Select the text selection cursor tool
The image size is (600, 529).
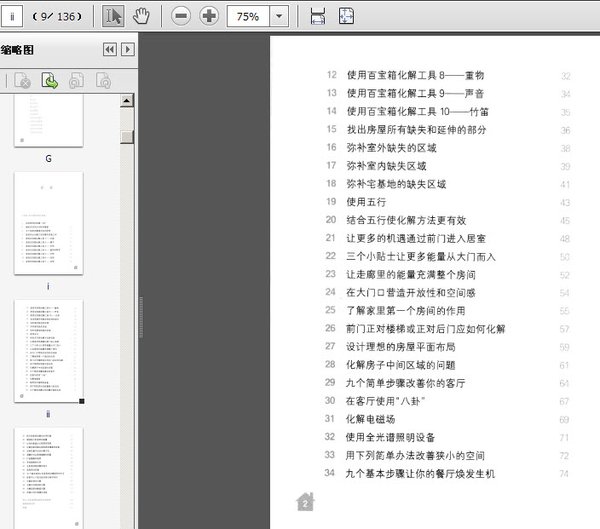113,16
